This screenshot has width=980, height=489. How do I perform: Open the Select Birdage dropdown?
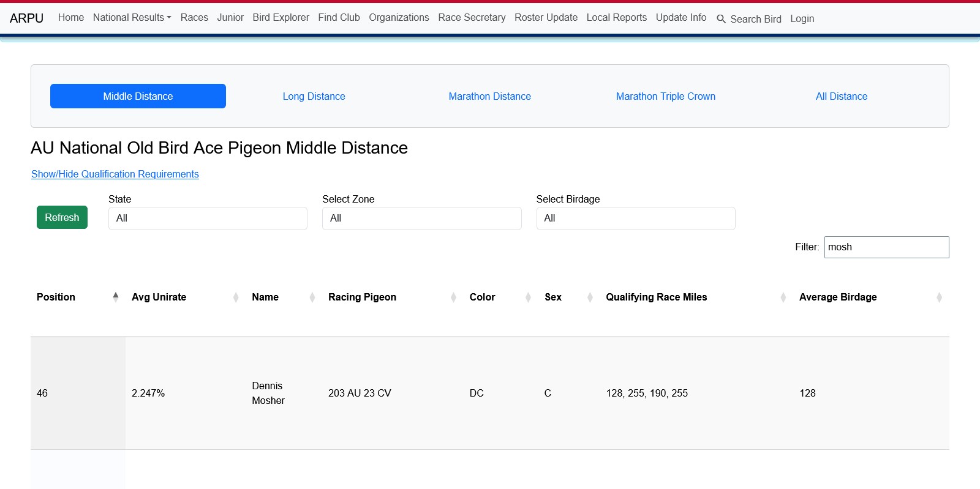point(635,218)
